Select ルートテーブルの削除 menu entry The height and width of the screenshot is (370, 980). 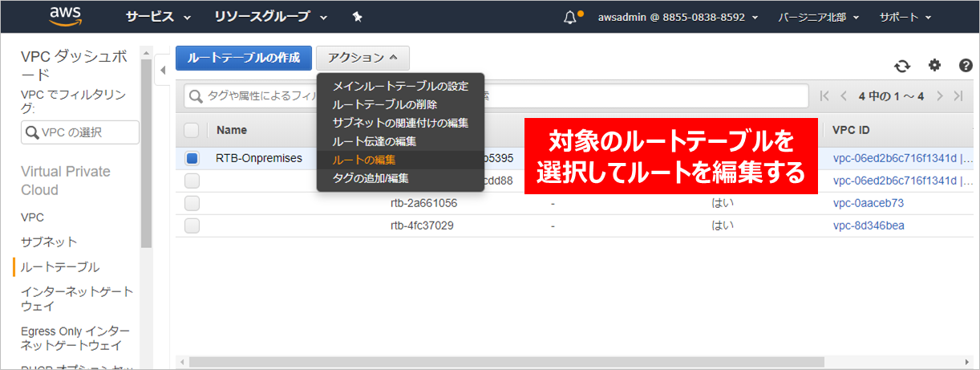(x=385, y=104)
